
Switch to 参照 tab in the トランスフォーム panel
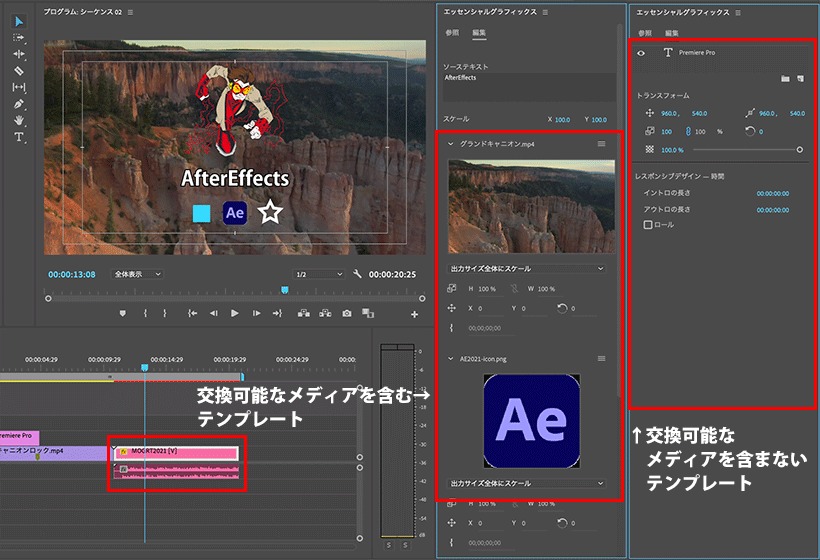click(645, 33)
